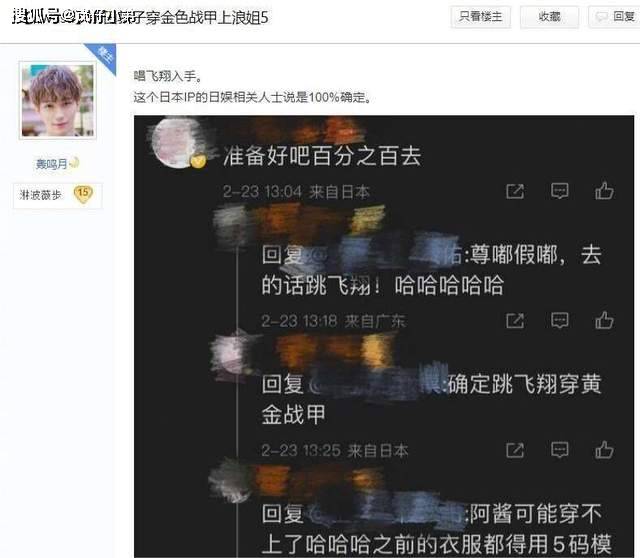The height and width of the screenshot is (558, 640).
Task: Share the 13:25 comment from Japan
Action: (x=515, y=451)
